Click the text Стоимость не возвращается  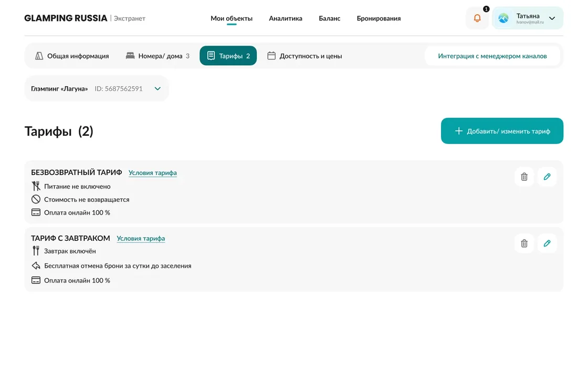click(x=87, y=199)
